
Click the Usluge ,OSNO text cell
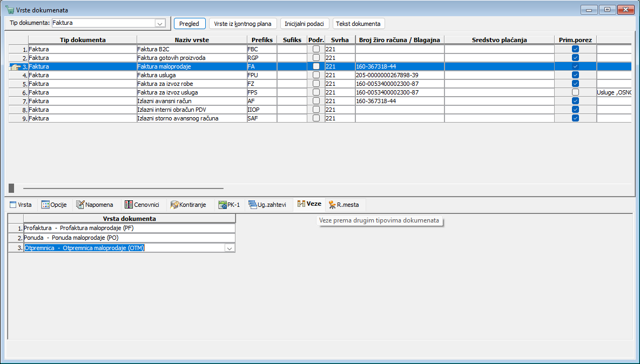click(x=614, y=92)
